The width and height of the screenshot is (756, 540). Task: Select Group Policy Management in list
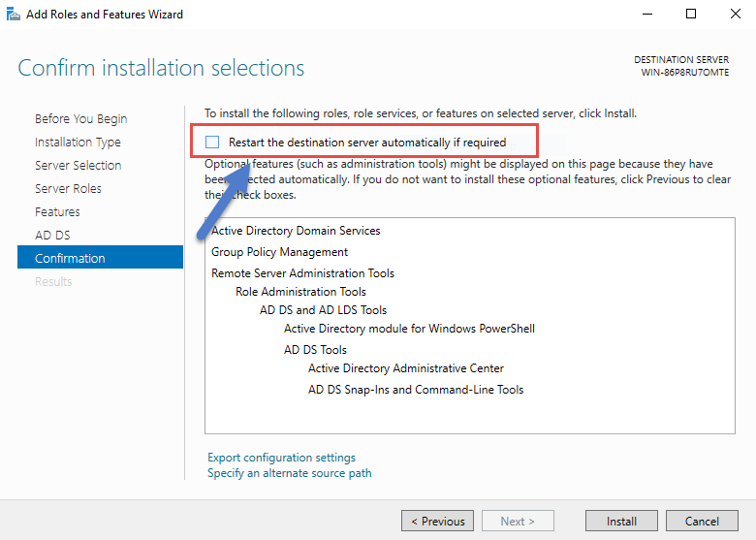[x=279, y=252]
